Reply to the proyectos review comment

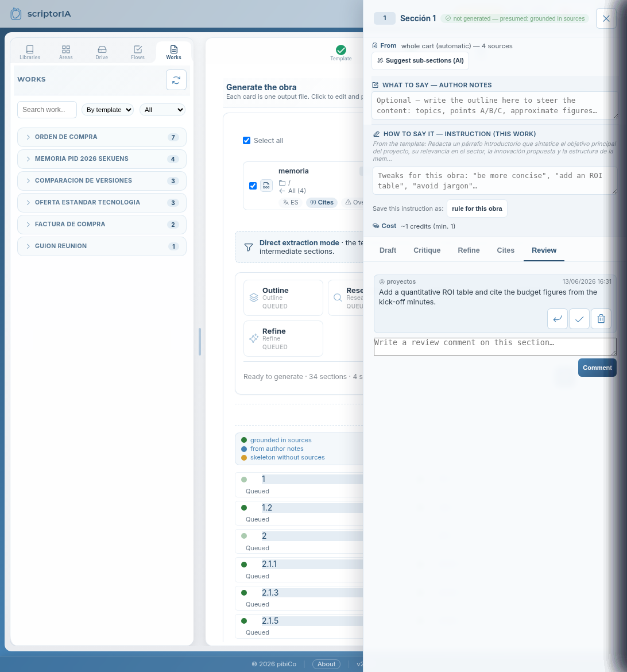(x=557, y=319)
